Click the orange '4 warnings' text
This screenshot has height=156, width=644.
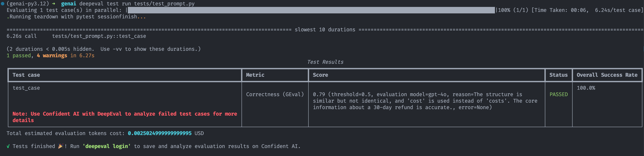[52, 56]
